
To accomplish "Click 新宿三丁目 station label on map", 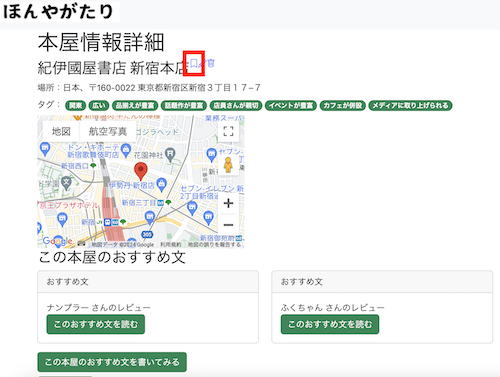I will (x=139, y=203).
